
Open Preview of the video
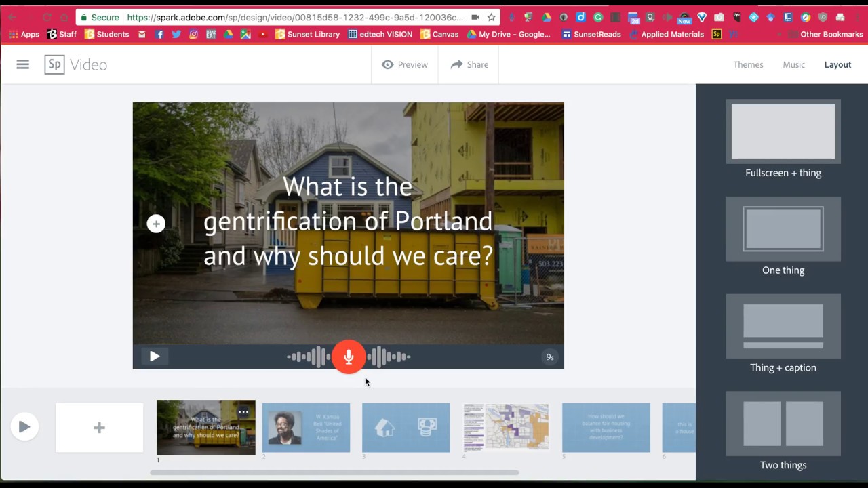click(x=405, y=64)
